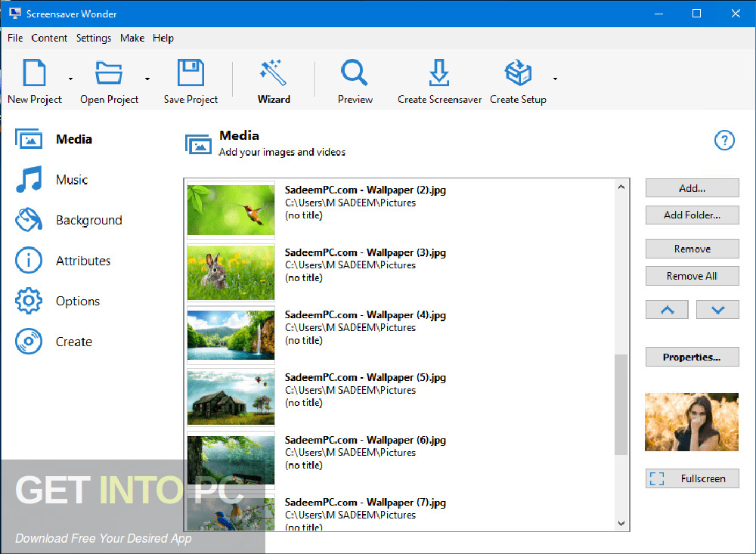Screen dimensions: 756x554
Task: Open the File menu
Action: coord(15,38)
